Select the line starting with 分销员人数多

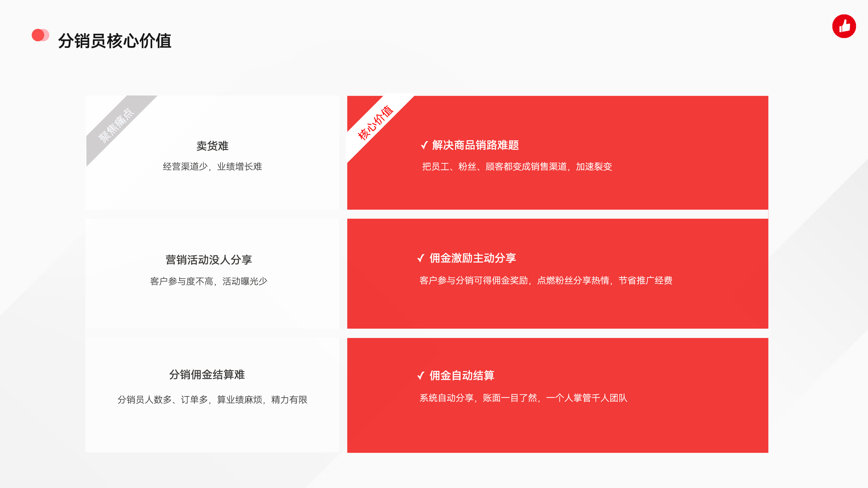point(212,400)
